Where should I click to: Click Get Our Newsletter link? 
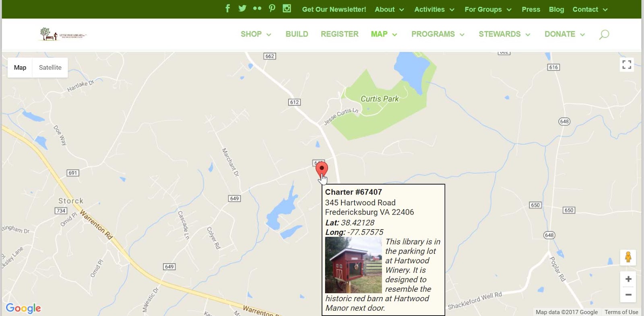334,9
